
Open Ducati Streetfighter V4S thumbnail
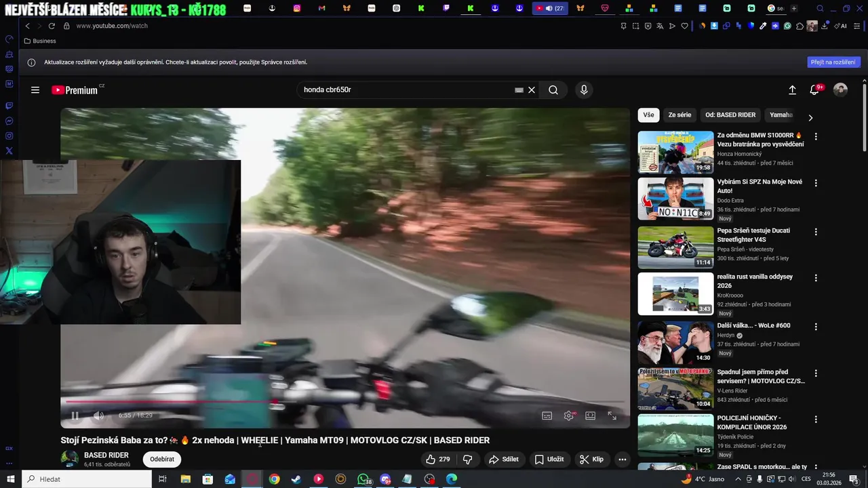click(x=675, y=247)
